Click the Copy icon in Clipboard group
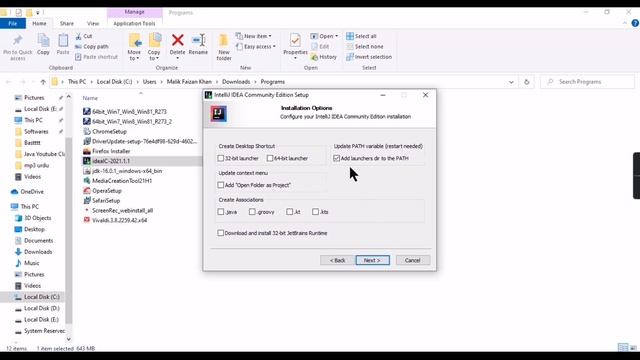The height and width of the screenshot is (360, 640). coord(43,41)
